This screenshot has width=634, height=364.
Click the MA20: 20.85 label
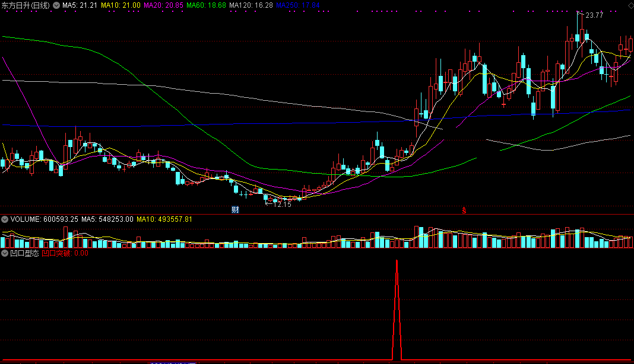tap(163, 6)
